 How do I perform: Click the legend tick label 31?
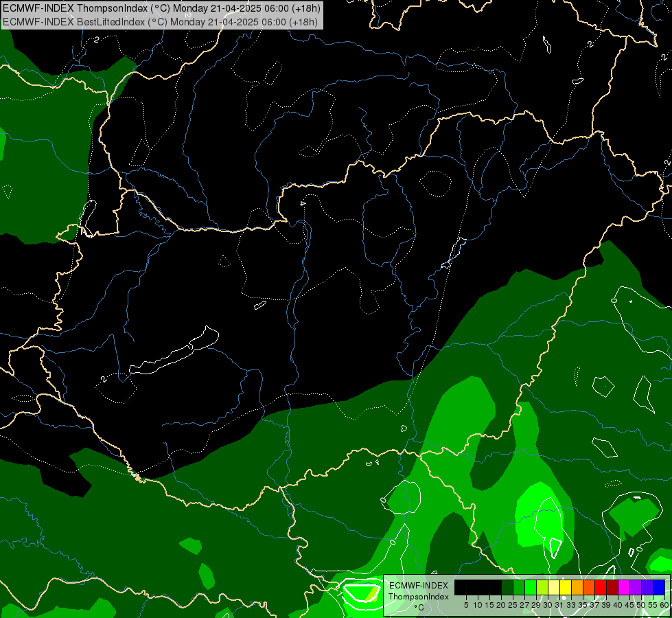pyautogui.click(x=559, y=605)
